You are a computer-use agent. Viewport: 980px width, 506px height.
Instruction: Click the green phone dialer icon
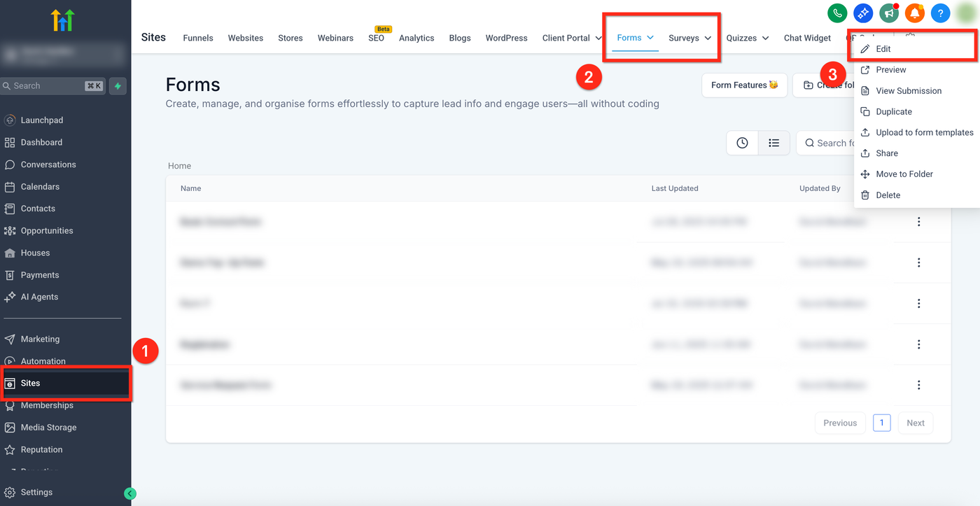click(837, 13)
